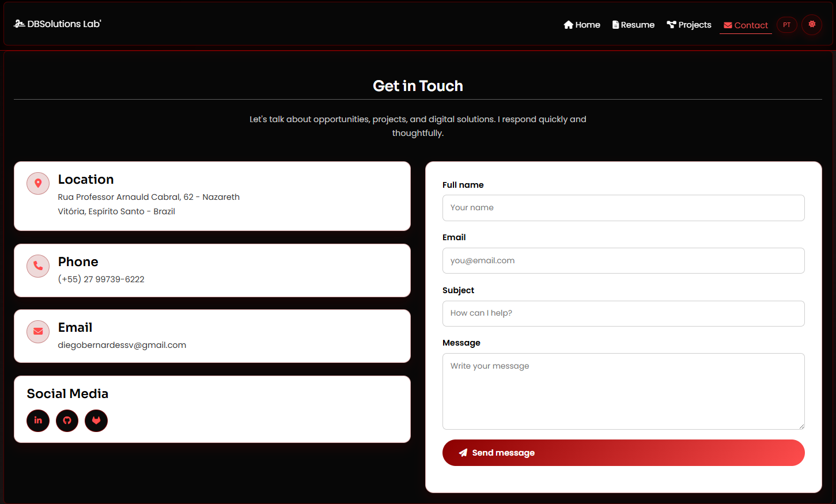This screenshot has width=836, height=504.
Task: Click the location pin icon
Action: pyautogui.click(x=37, y=183)
